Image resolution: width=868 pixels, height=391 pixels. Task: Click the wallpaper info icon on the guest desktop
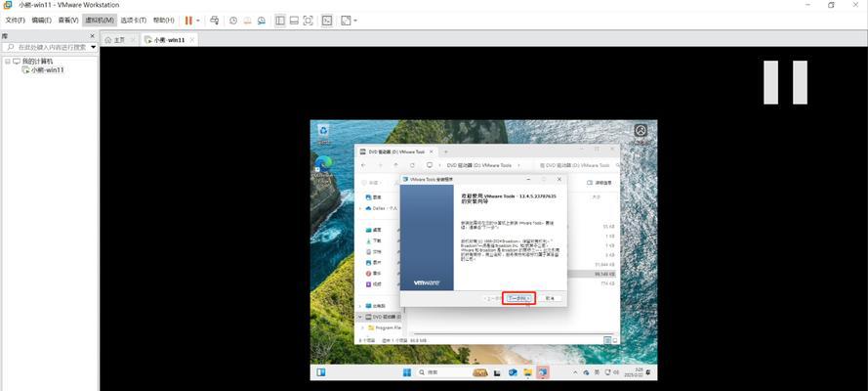pyautogui.click(x=641, y=130)
